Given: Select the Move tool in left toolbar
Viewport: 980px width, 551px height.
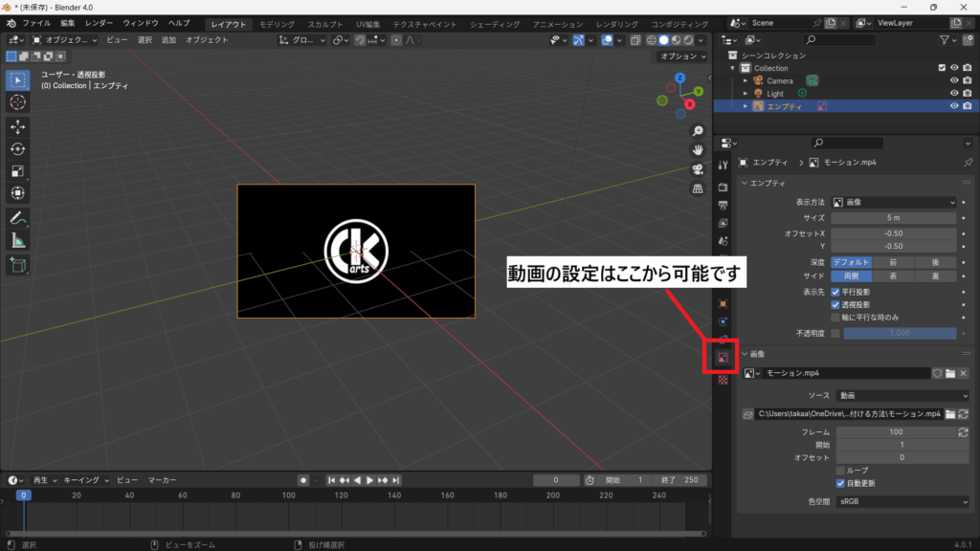Looking at the screenshot, I should click(18, 126).
